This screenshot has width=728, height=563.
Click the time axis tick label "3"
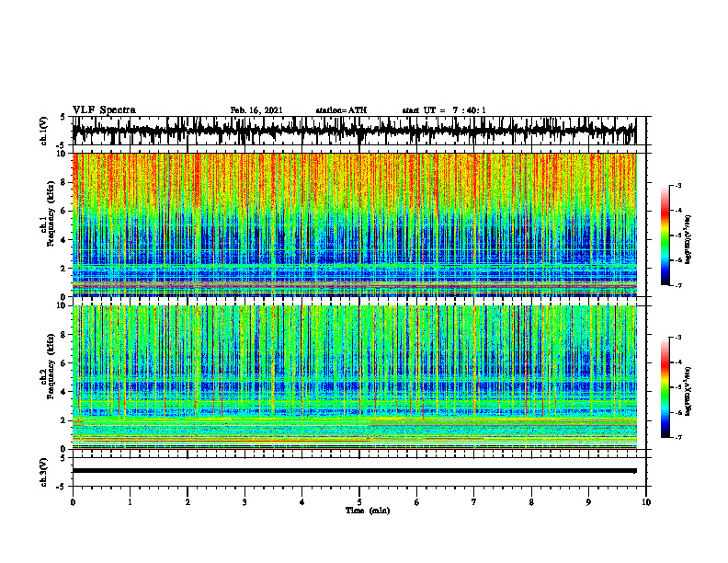(x=245, y=502)
